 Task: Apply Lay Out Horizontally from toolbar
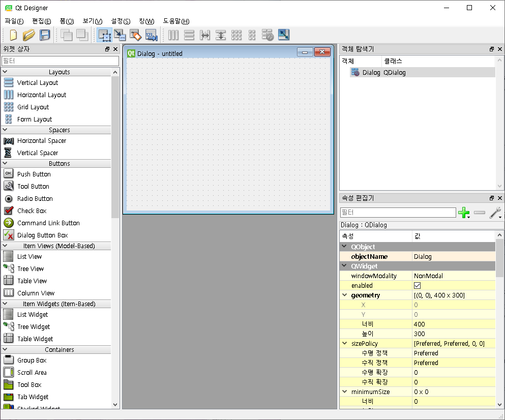click(x=173, y=35)
